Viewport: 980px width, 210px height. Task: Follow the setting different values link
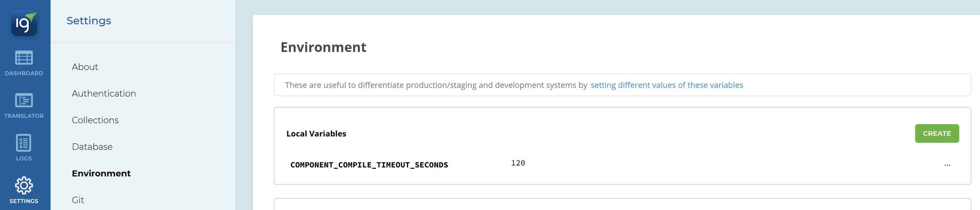point(666,85)
